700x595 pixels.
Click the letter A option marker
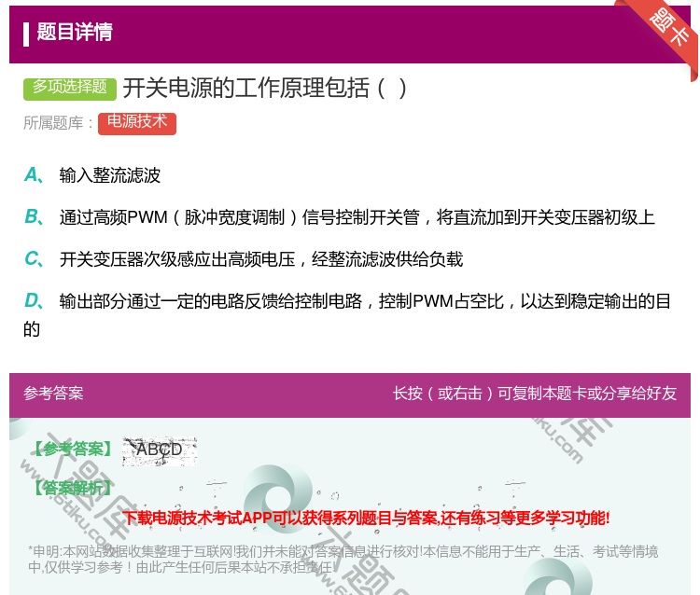(x=33, y=175)
